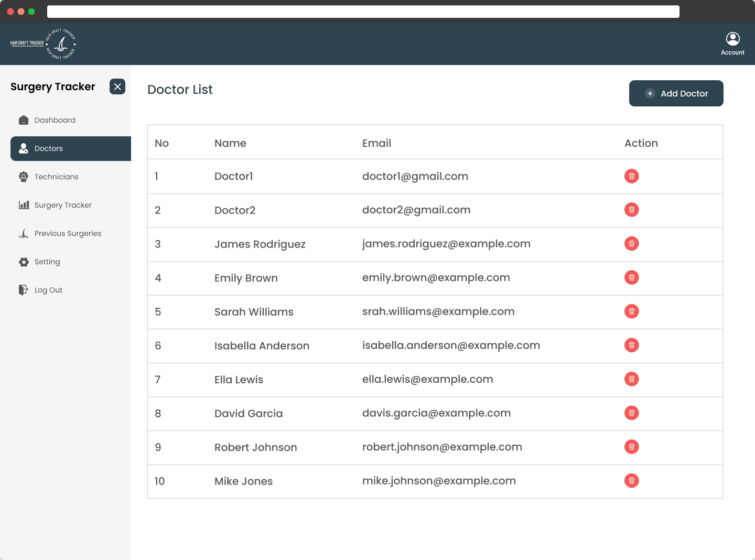Screen dimensions: 755x560
Task: Delete Ella Lewis with trash icon
Action: tap(631, 379)
